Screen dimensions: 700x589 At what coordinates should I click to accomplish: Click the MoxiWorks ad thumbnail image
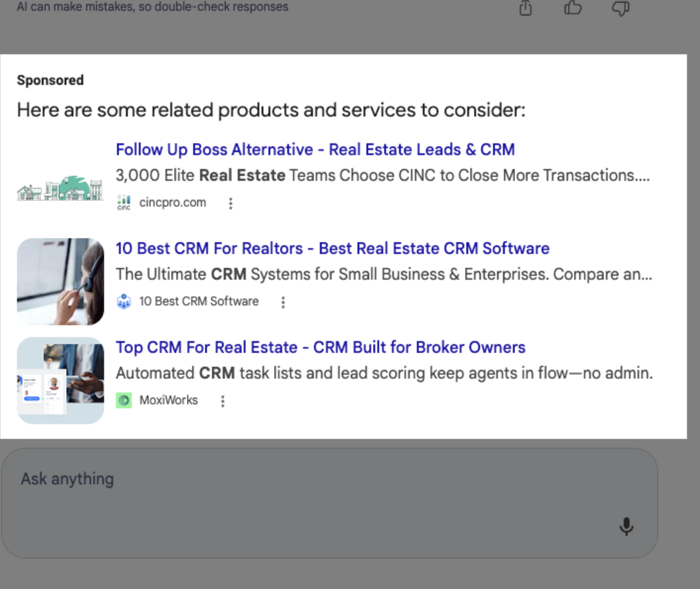(60, 380)
